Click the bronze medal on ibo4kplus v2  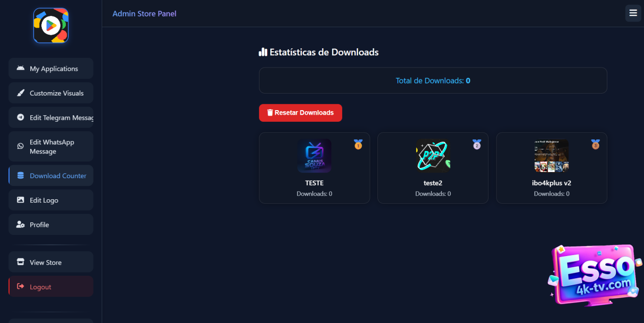[595, 144]
